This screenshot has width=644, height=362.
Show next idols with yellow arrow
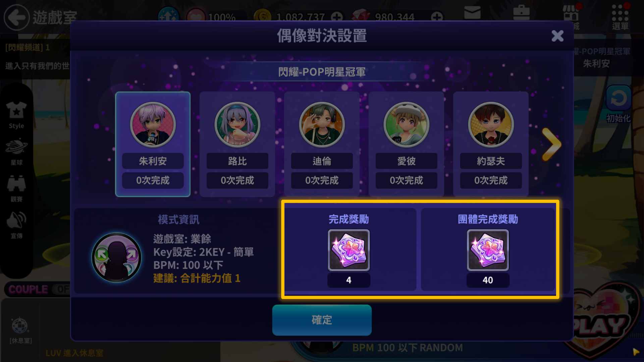(551, 144)
